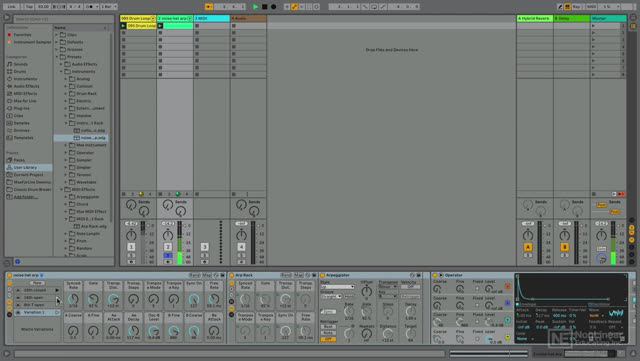
Task: Arm track 3 for recording
Action: pyautogui.click(x=204, y=262)
